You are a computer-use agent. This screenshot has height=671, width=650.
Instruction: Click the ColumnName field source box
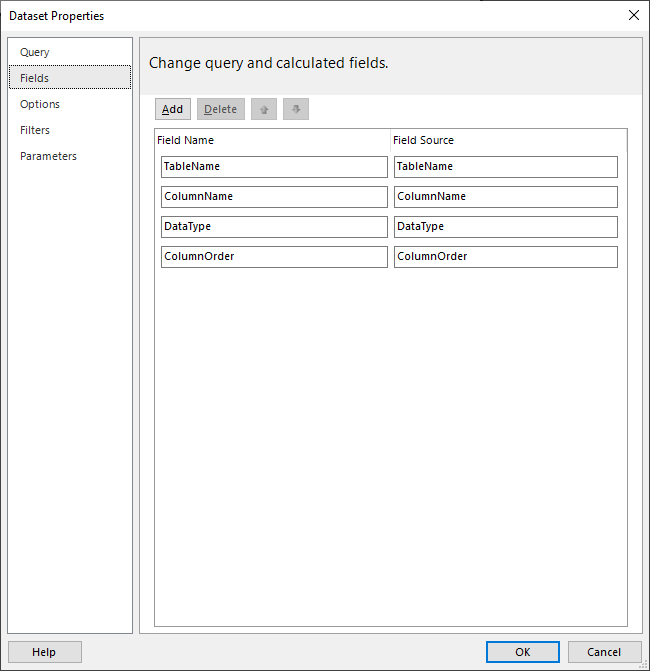coord(506,197)
